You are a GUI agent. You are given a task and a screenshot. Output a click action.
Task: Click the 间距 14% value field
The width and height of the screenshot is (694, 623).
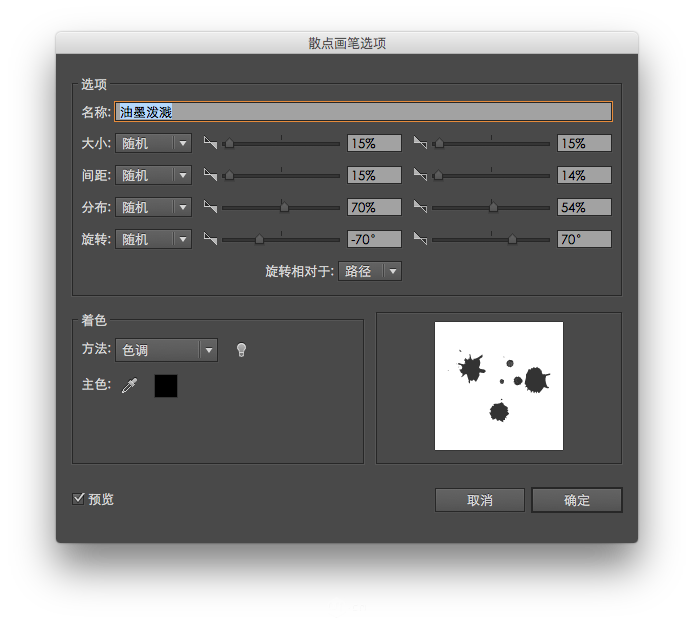click(x=584, y=175)
